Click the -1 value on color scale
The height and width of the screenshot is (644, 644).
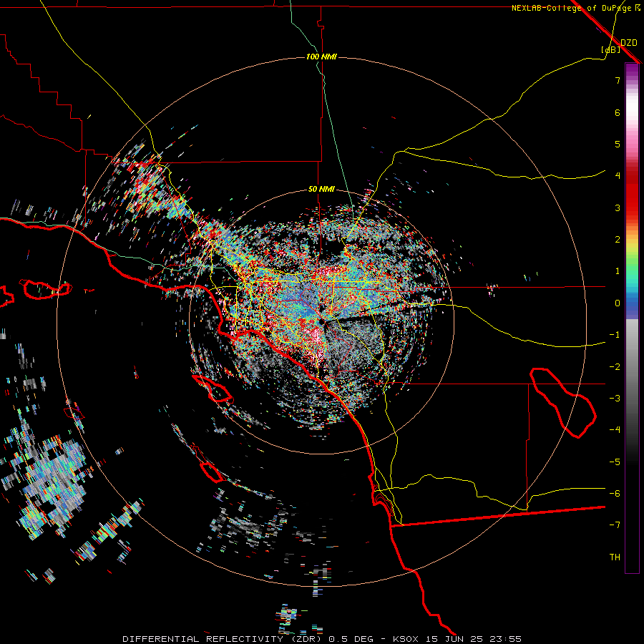(x=615, y=335)
